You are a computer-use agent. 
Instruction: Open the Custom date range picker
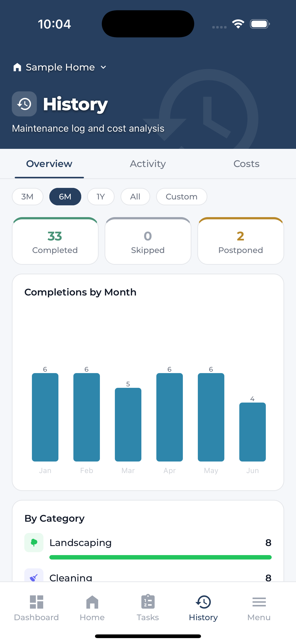tap(182, 196)
